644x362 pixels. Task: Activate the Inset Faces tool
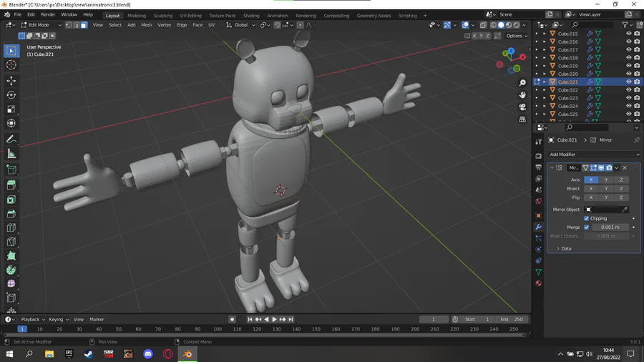click(11, 200)
